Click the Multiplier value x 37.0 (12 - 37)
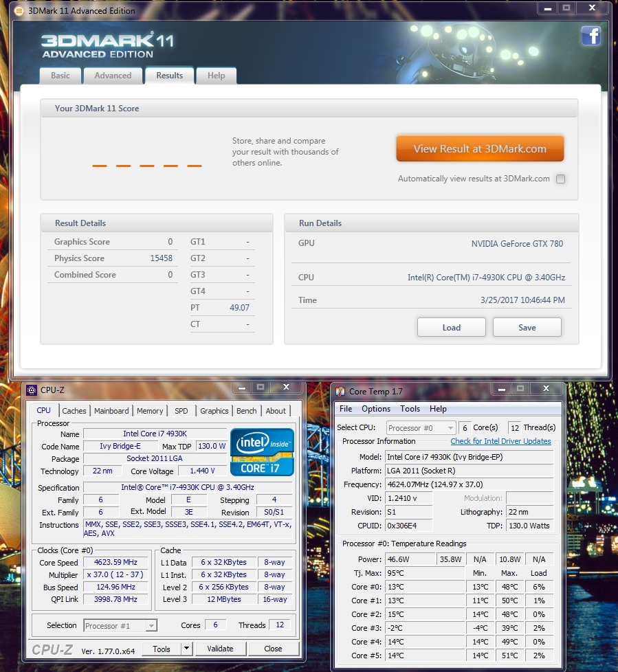This screenshot has width=618, height=672. tap(115, 574)
